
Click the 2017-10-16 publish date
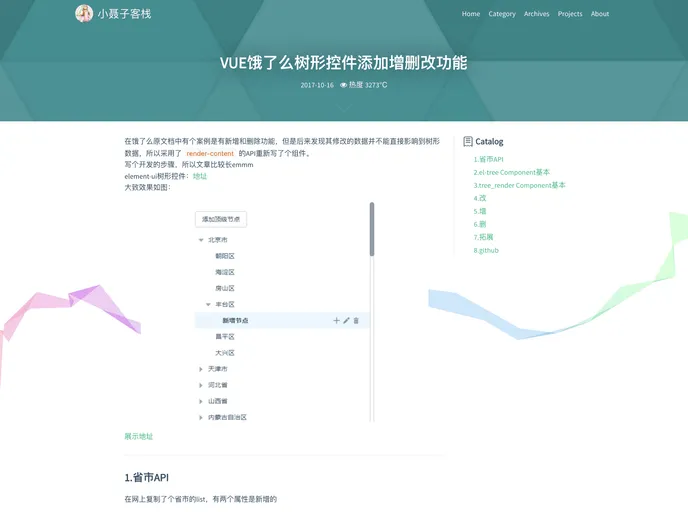click(317, 85)
